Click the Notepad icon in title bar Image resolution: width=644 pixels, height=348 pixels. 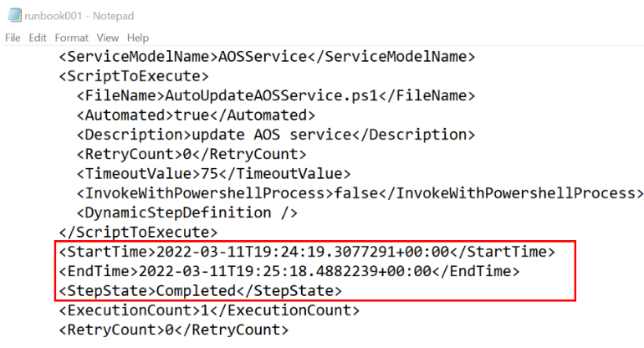tap(13, 16)
